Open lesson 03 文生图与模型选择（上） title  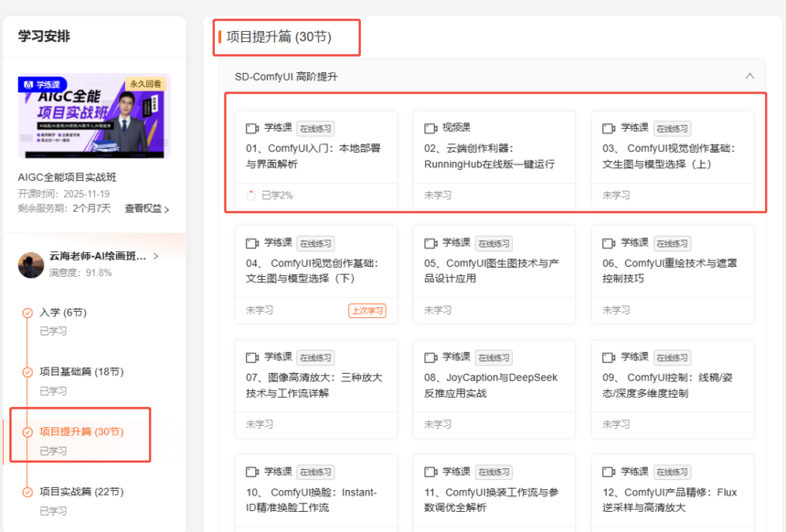669,156
